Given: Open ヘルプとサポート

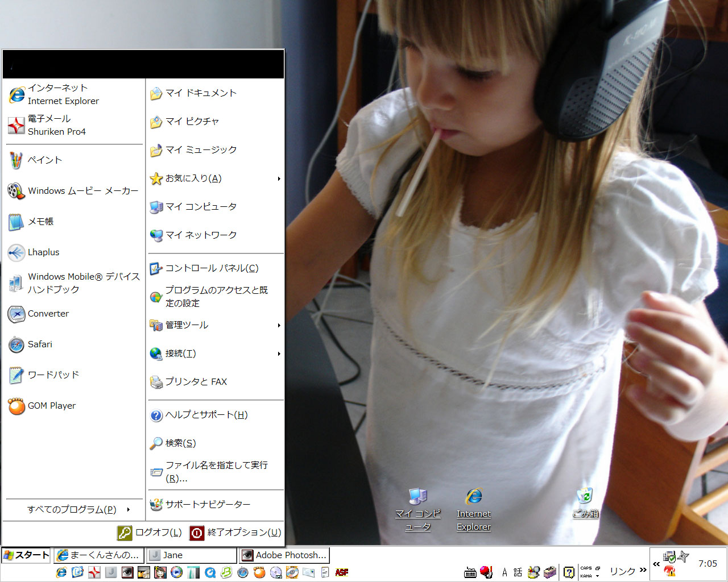Looking at the screenshot, I should tap(216, 415).
